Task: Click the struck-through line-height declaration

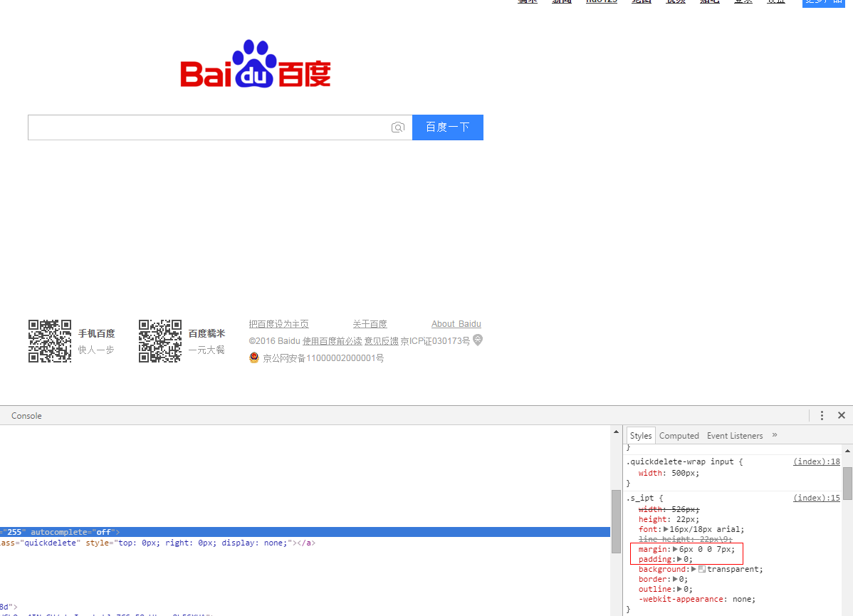Action: tap(686, 539)
